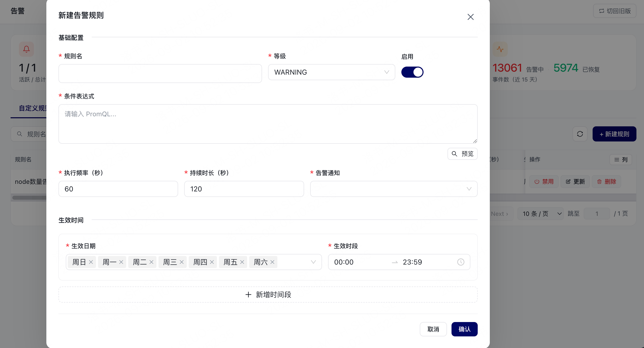Click the 执行频率 input showing 60
Screen dimensions: 644x348
click(118, 189)
